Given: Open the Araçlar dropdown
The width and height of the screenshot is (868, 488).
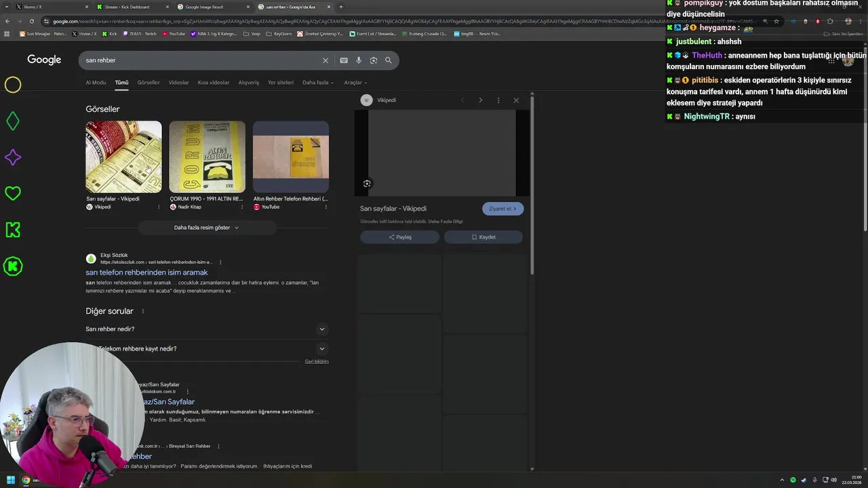Looking at the screenshot, I should [x=355, y=83].
